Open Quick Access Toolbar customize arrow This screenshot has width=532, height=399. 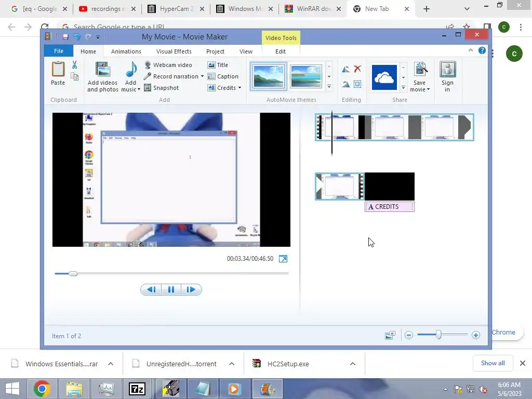98,37
